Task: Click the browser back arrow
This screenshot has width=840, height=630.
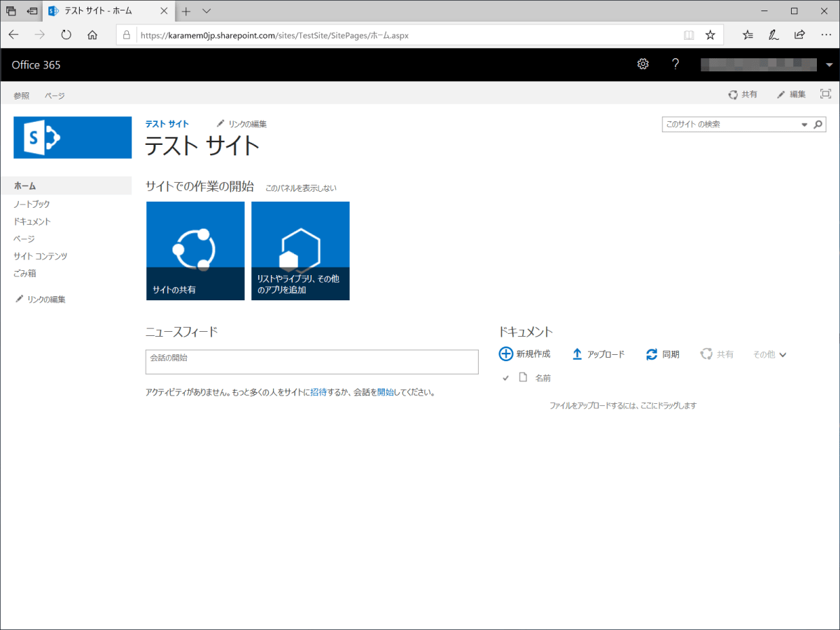Action: [14, 35]
